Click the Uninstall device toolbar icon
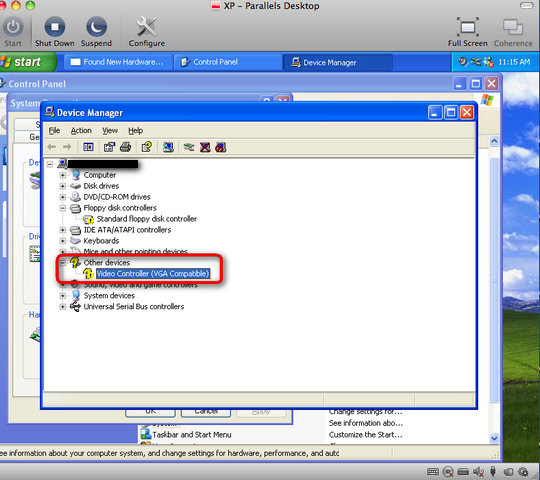The height and width of the screenshot is (480, 540). click(x=205, y=147)
